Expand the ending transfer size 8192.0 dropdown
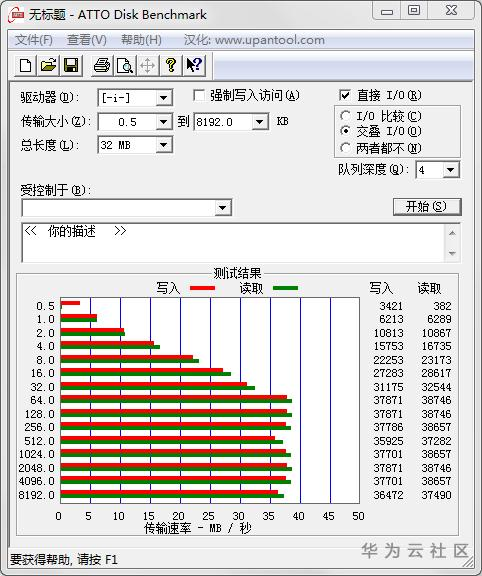482x576 pixels. pos(259,122)
